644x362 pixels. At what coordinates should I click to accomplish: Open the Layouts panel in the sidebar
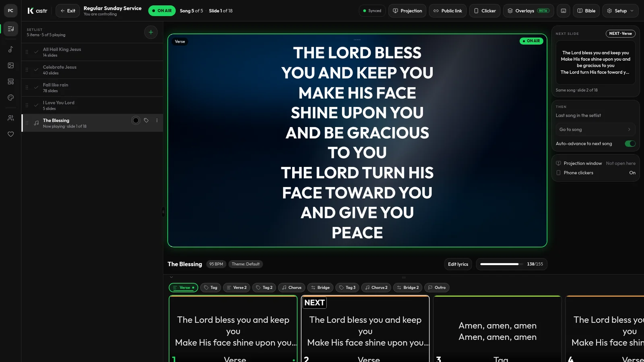coord(11,82)
